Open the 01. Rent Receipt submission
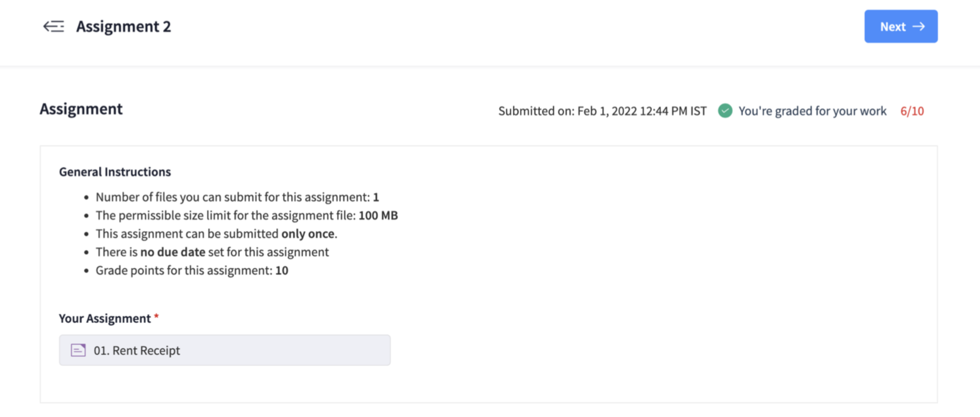Viewport: 980px width, 417px height. tap(137, 350)
